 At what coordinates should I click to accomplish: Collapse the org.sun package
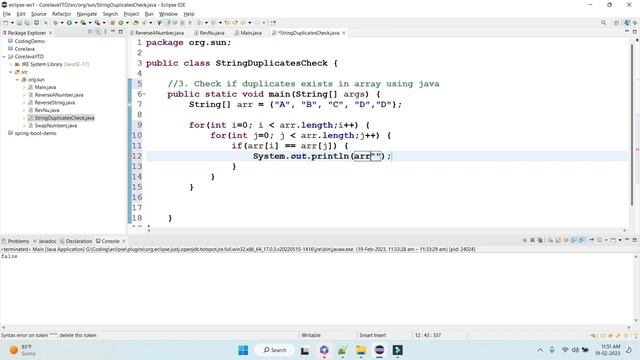(x=18, y=80)
